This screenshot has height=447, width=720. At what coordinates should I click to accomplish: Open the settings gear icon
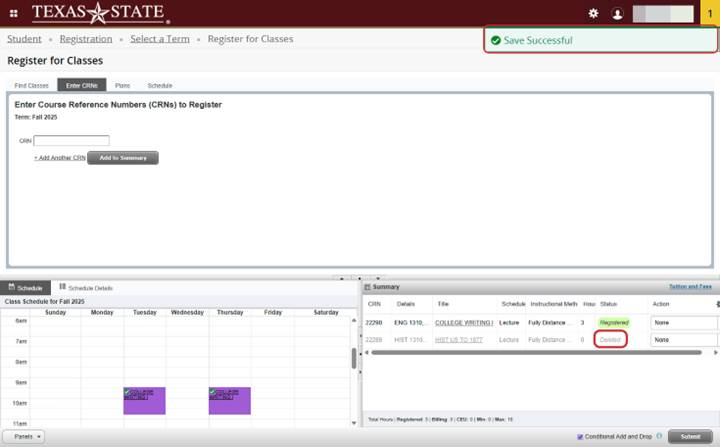(593, 13)
